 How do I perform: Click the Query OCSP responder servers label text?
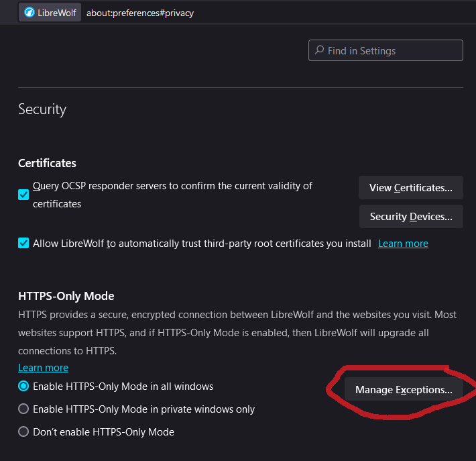[172, 186]
